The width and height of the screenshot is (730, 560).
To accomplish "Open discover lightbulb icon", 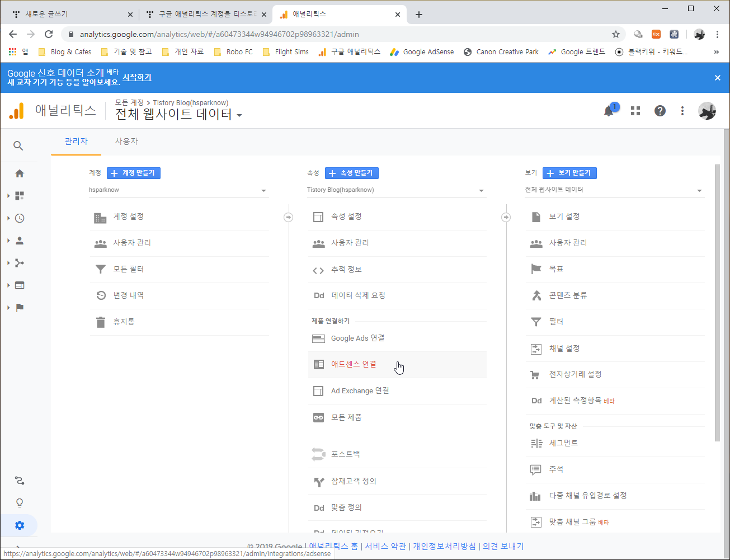I will pyautogui.click(x=20, y=503).
